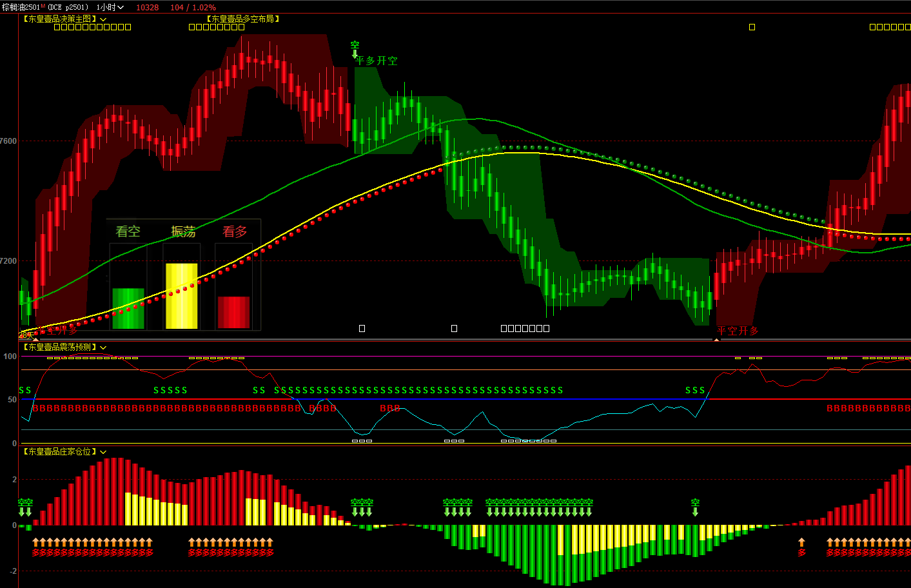Screen dimensions: 911x588
Task: Click the 7600 price axis label
Action: coord(9,141)
